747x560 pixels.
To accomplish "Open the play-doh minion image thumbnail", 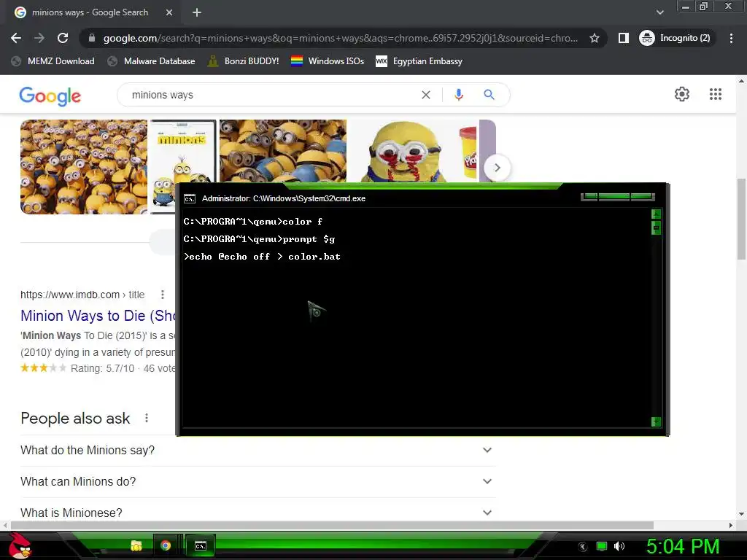I will click(x=414, y=151).
